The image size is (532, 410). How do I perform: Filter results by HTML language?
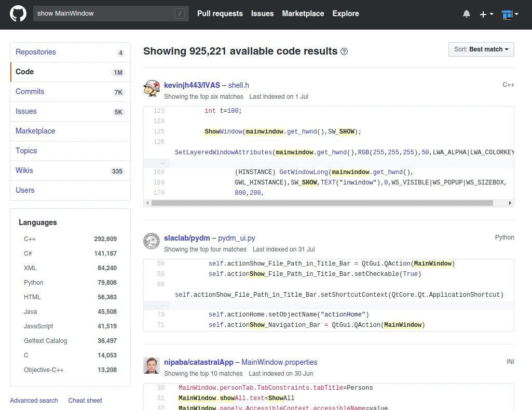point(70,297)
